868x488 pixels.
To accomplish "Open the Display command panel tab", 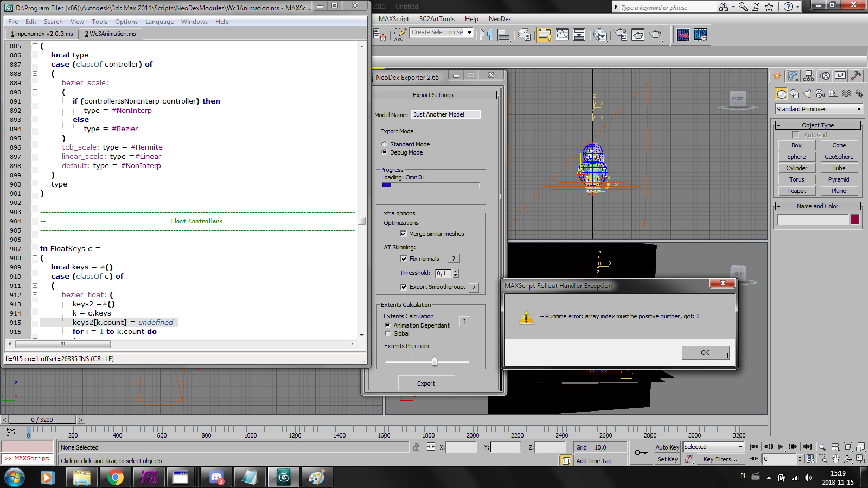I will (840, 76).
